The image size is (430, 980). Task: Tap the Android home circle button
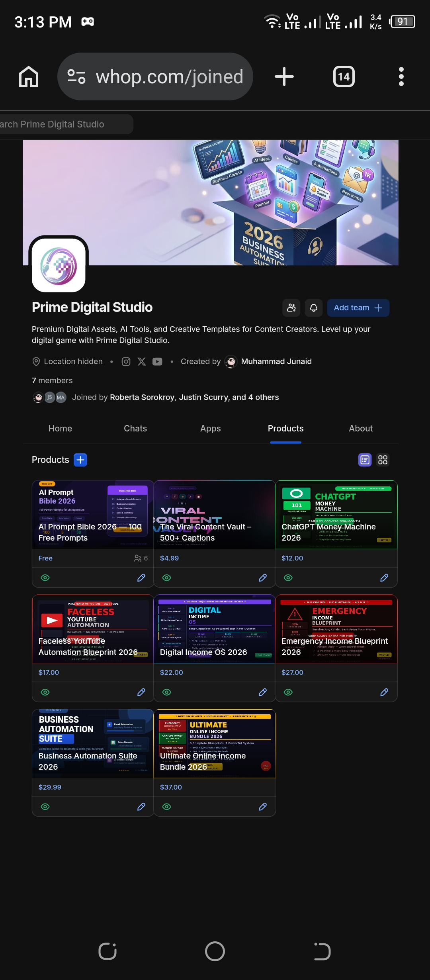tap(215, 951)
